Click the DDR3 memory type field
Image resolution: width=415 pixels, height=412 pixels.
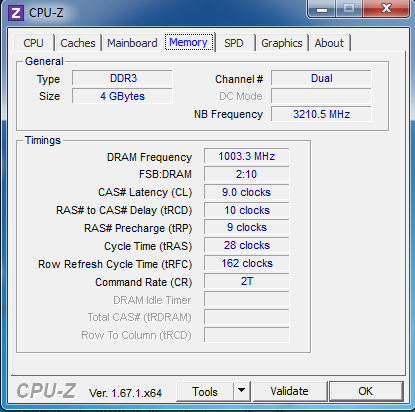(122, 78)
